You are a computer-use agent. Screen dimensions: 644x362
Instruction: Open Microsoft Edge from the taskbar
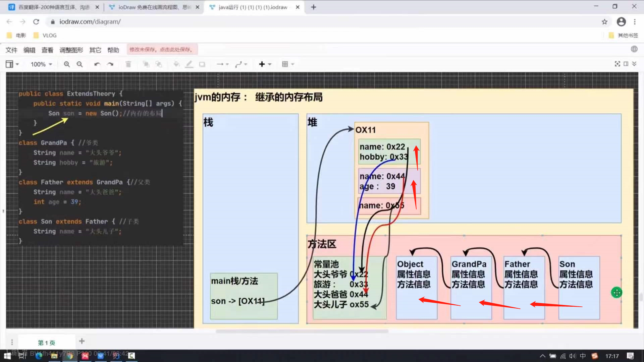pyautogui.click(x=39, y=356)
